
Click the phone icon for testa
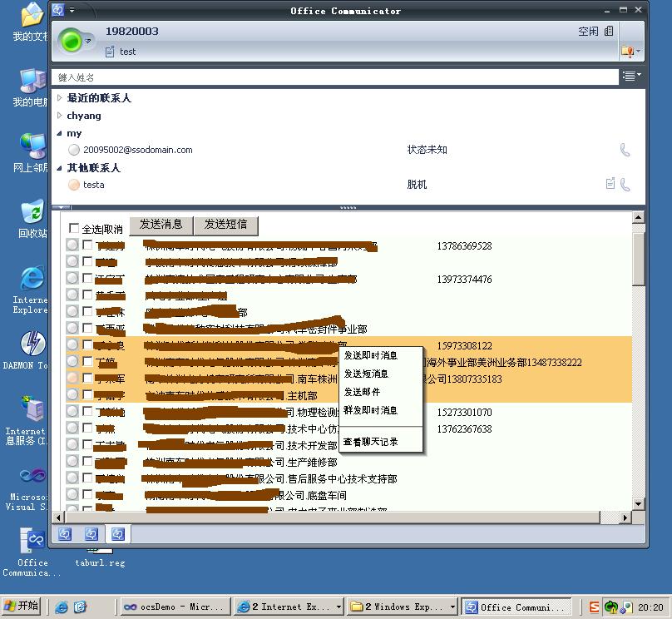point(625,185)
